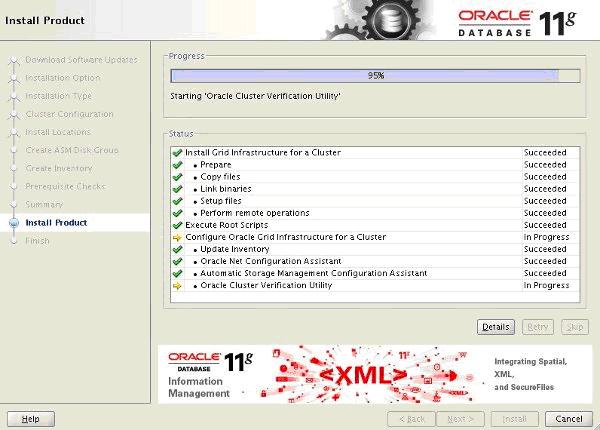Cancel the installation
The height and width of the screenshot is (430, 600).
(x=569, y=419)
